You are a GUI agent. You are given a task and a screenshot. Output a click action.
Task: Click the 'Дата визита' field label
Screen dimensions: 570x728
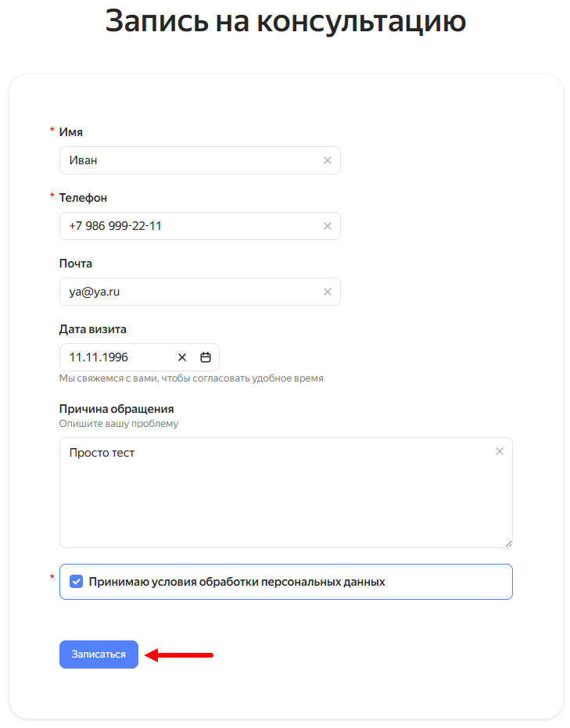pyautogui.click(x=93, y=329)
